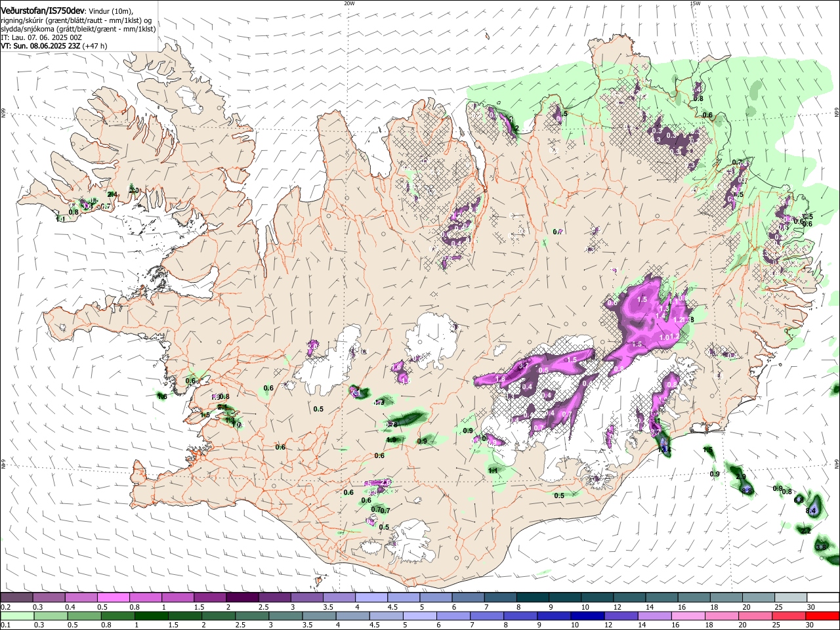Pick the grey-green 3 swatch in the lower rain scale
Screen dimensions: 840x630
pos(285,616)
